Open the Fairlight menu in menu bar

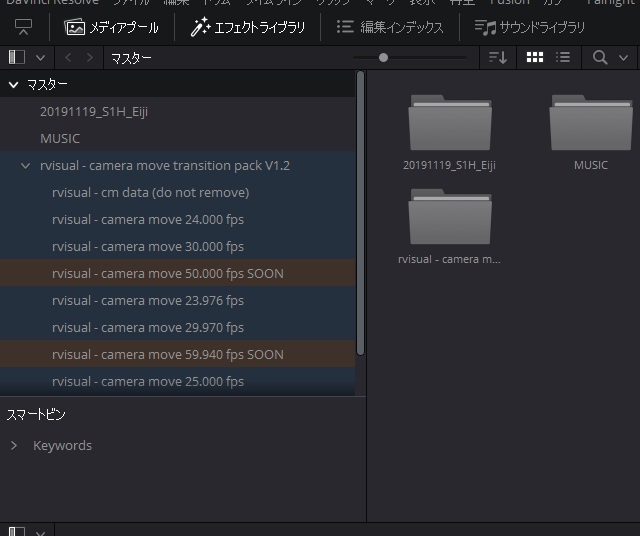tap(611, 2)
